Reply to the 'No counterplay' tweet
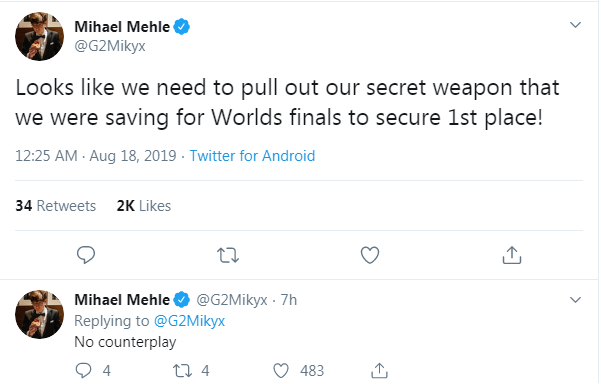Viewport: 601px width, 384px height. click(x=83, y=371)
